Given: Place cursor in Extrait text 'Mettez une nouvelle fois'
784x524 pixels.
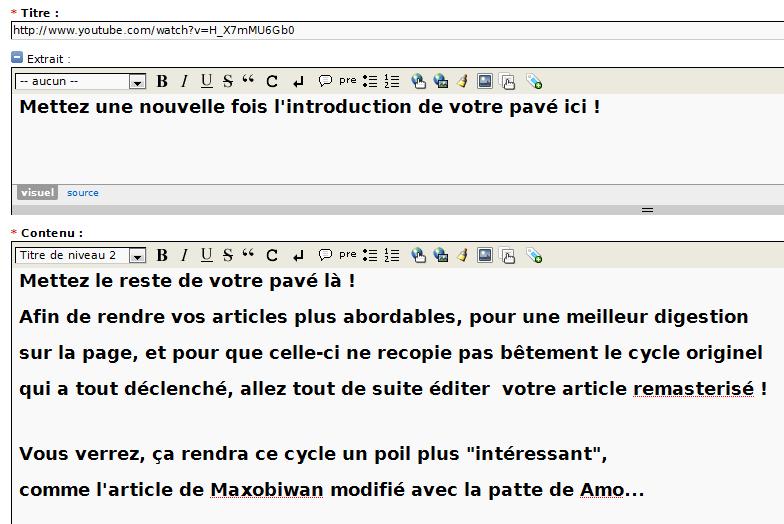Looking at the screenshot, I should [143, 107].
